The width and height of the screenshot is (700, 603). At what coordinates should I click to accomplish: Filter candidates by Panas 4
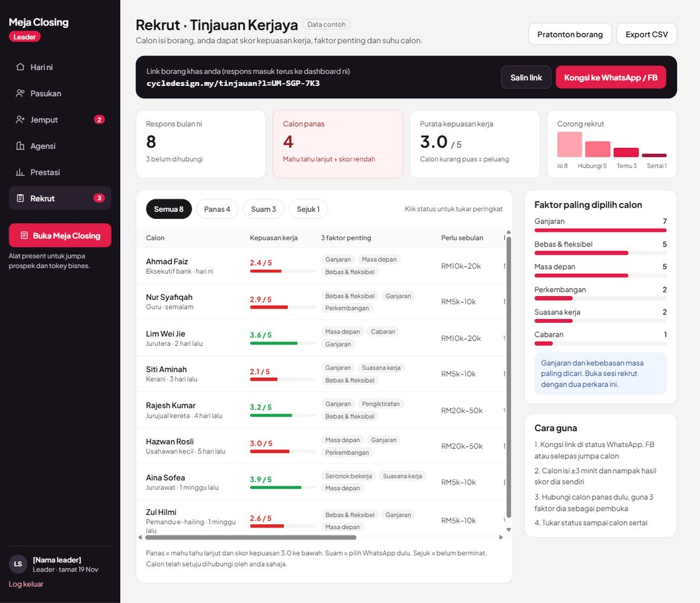coord(217,209)
